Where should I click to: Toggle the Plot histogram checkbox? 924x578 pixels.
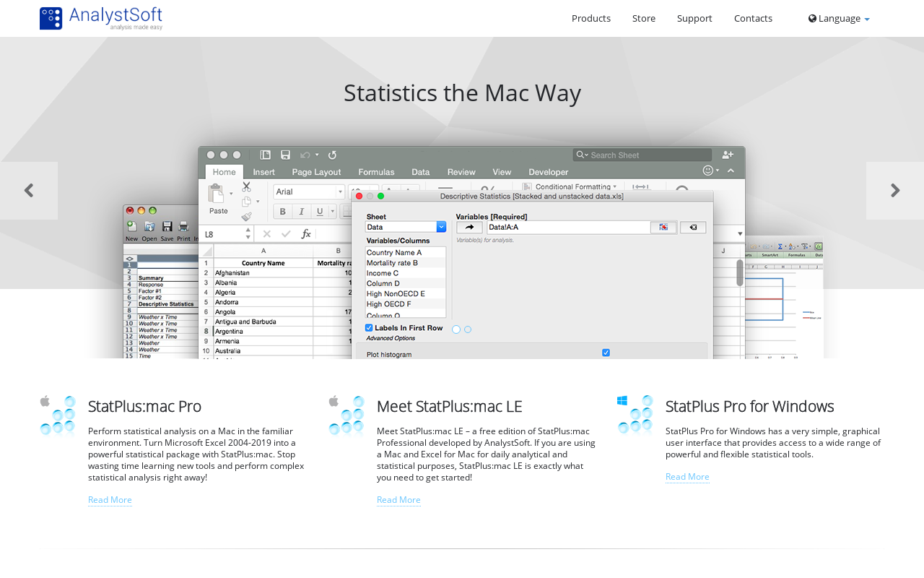[606, 353]
